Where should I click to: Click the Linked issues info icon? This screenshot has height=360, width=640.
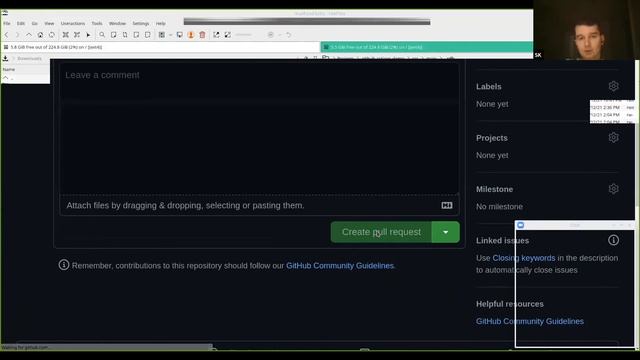click(613, 240)
